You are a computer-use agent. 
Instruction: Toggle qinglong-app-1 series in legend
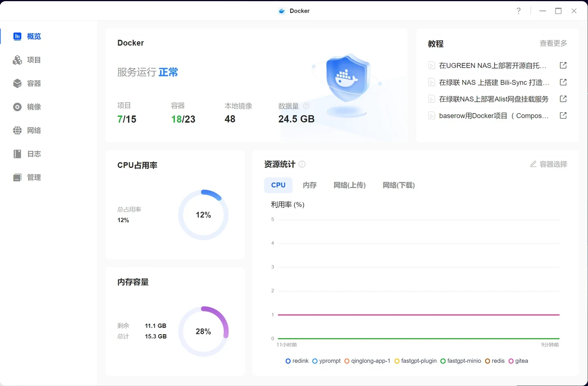pyautogui.click(x=367, y=361)
